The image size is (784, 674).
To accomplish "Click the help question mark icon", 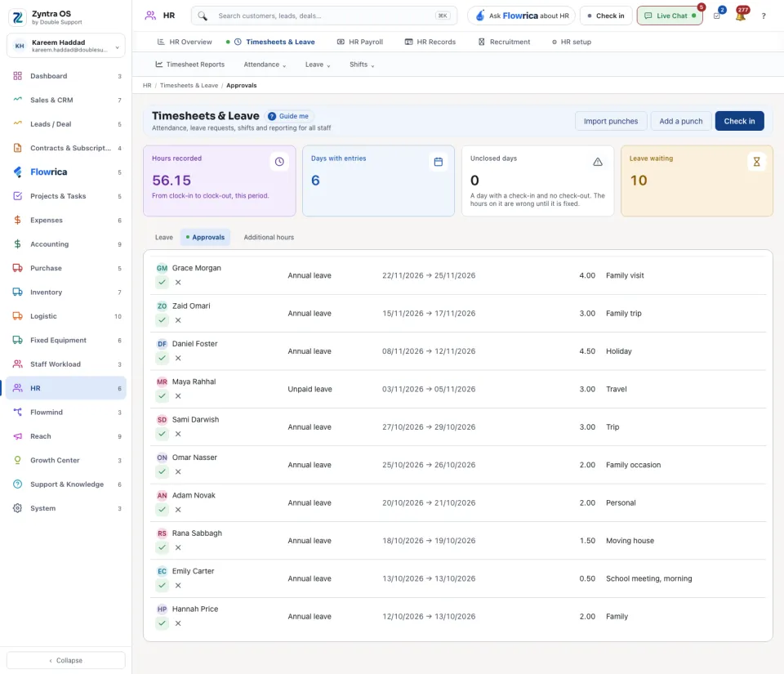I will pos(764,16).
